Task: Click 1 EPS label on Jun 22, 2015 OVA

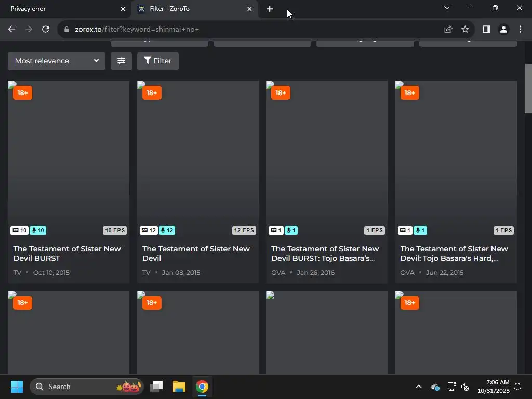Action: (503, 230)
